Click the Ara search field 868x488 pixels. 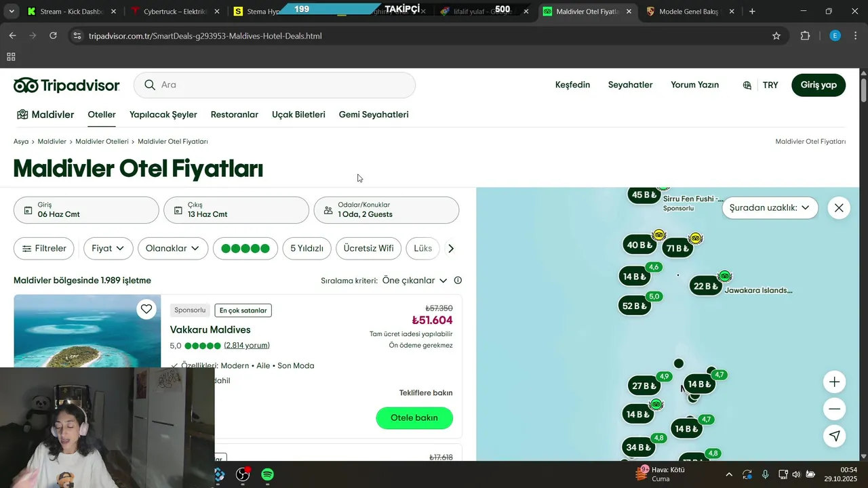pyautogui.click(x=275, y=85)
